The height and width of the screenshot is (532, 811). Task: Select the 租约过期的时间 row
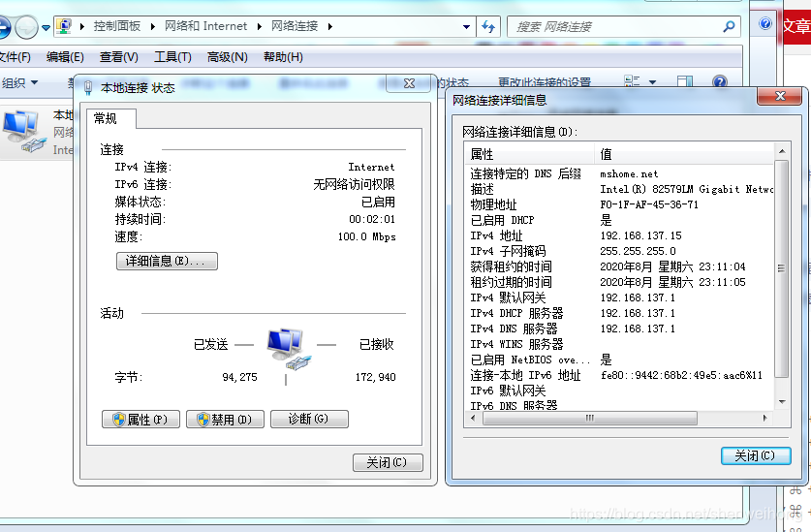point(619,282)
